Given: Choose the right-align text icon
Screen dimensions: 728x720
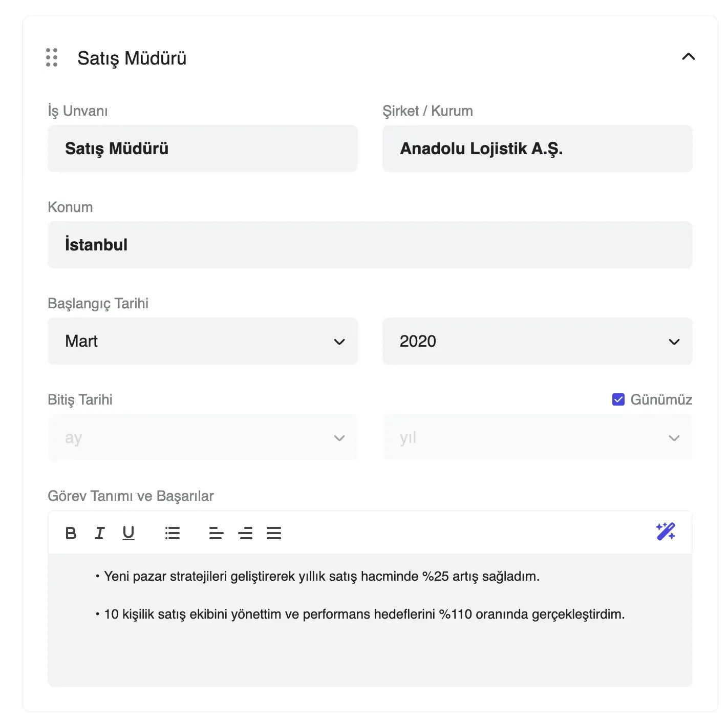Looking at the screenshot, I should (274, 533).
